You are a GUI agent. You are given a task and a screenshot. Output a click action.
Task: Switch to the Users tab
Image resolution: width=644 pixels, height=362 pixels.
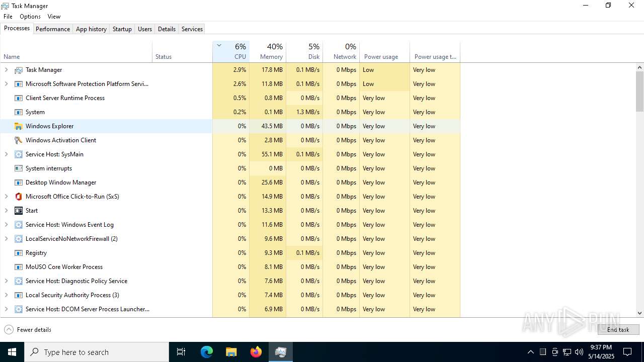tap(145, 29)
